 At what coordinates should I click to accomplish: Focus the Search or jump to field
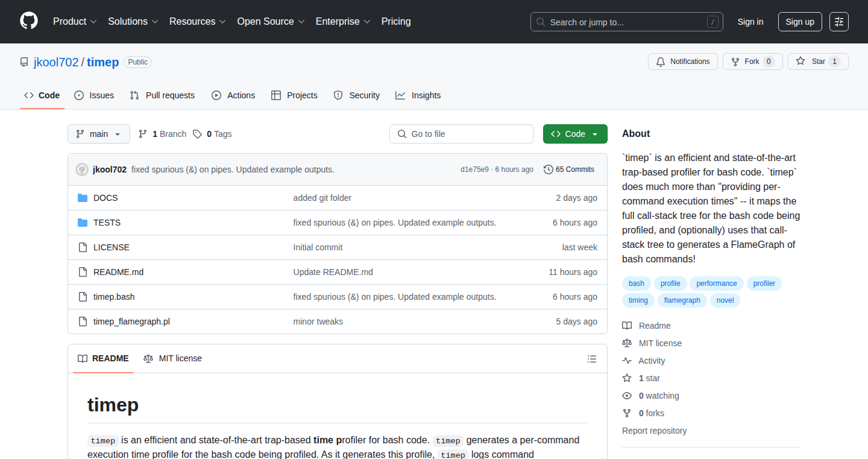click(627, 22)
